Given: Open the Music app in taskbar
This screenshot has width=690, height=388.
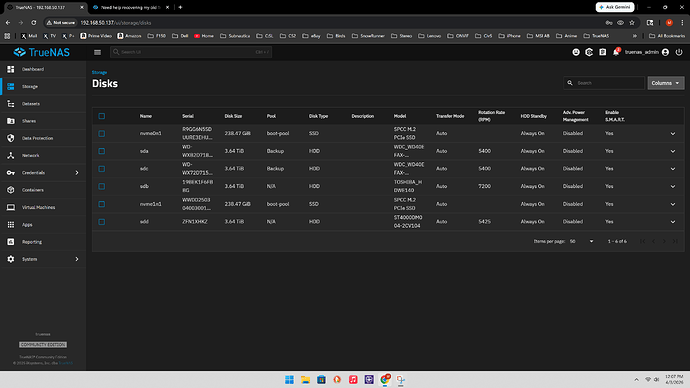Looking at the screenshot, I should (x=353, y=380).
